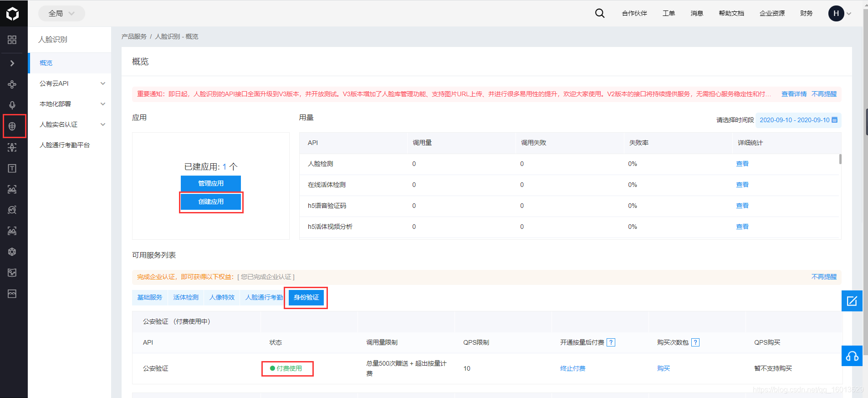
Task: Click the 付费使用 status label
Action: pyautogui.click(x=289, y=368)
